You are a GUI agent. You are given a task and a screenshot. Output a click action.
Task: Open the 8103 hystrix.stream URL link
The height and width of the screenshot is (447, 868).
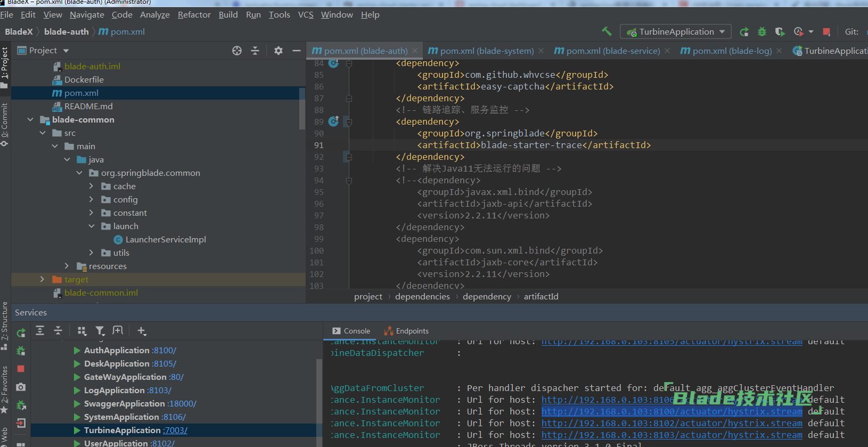(x=672, y=435)
